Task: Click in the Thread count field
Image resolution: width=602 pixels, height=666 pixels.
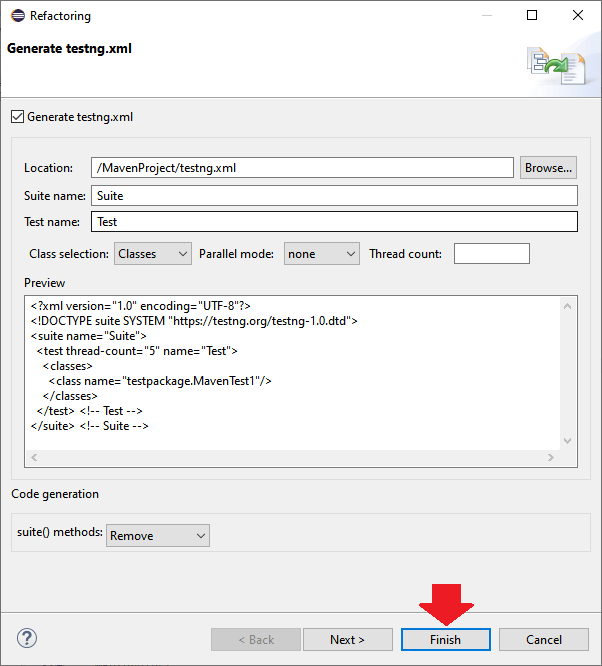Action: tap(492, 254)
